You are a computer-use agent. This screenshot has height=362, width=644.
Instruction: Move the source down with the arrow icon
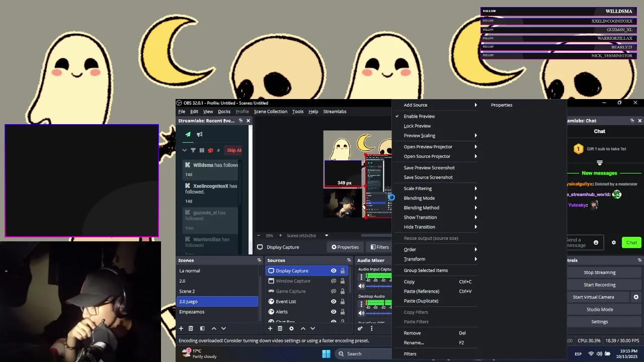click(x=312, y=328)
